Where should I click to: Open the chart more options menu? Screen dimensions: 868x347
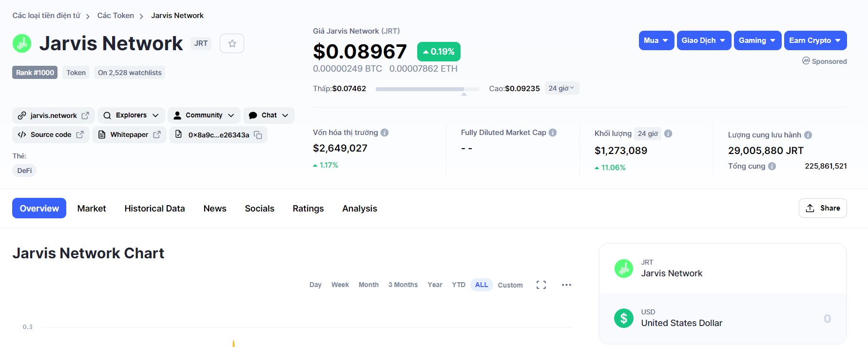566,285
